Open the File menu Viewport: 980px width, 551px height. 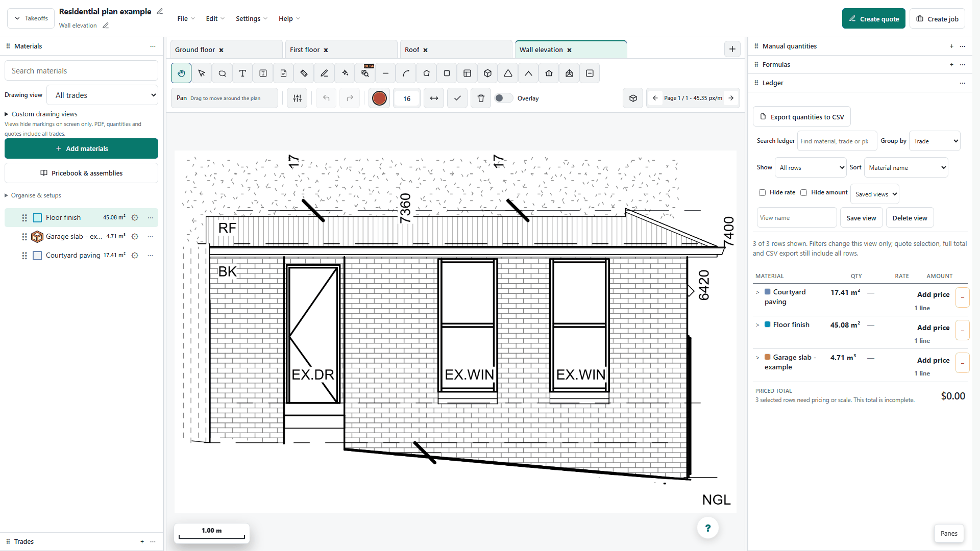click(x=186, y=19)
